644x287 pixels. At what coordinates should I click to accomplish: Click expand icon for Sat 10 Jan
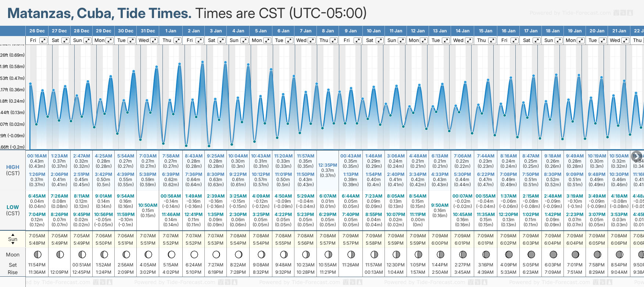(379, 40)
